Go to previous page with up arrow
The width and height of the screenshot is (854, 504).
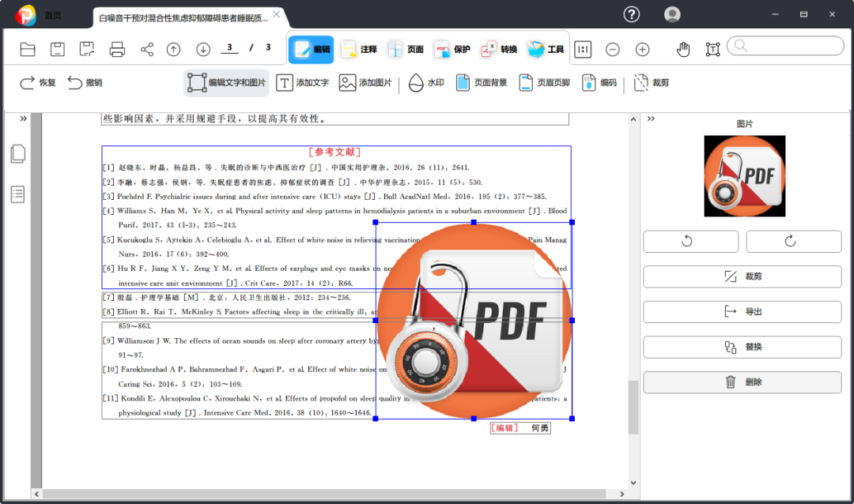pos(174,50)
